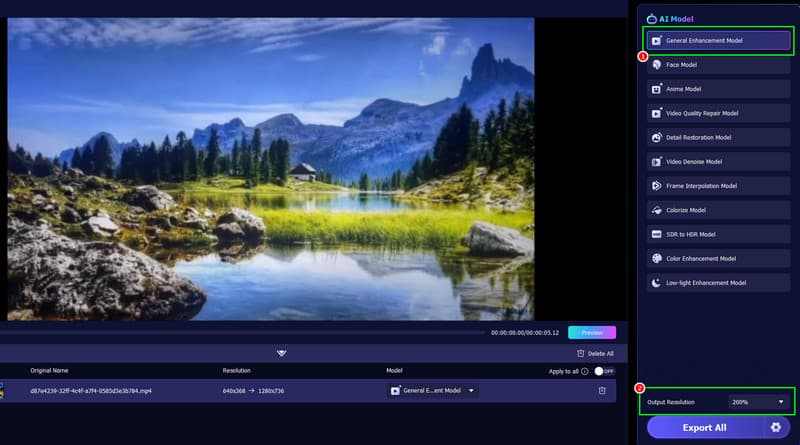The image size is (800, 445).
Task: Click the Preview button
Action: tap(592, 332)
